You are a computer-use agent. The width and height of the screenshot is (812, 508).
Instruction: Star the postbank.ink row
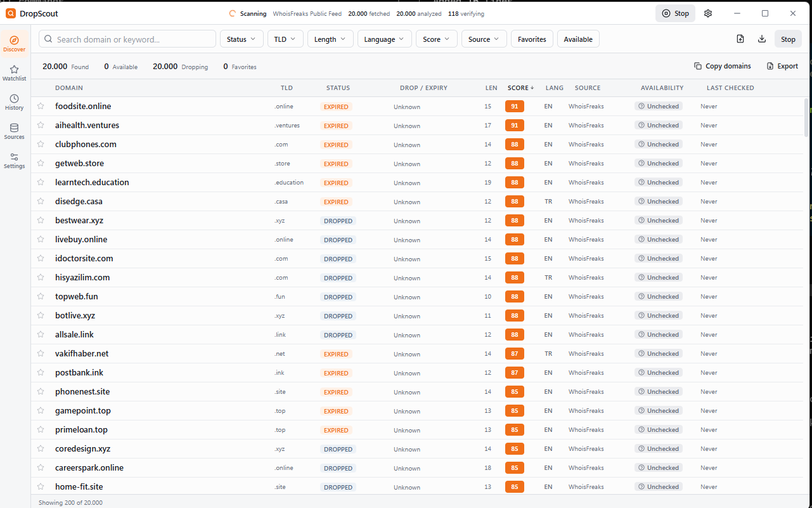[x=41, y=373]
